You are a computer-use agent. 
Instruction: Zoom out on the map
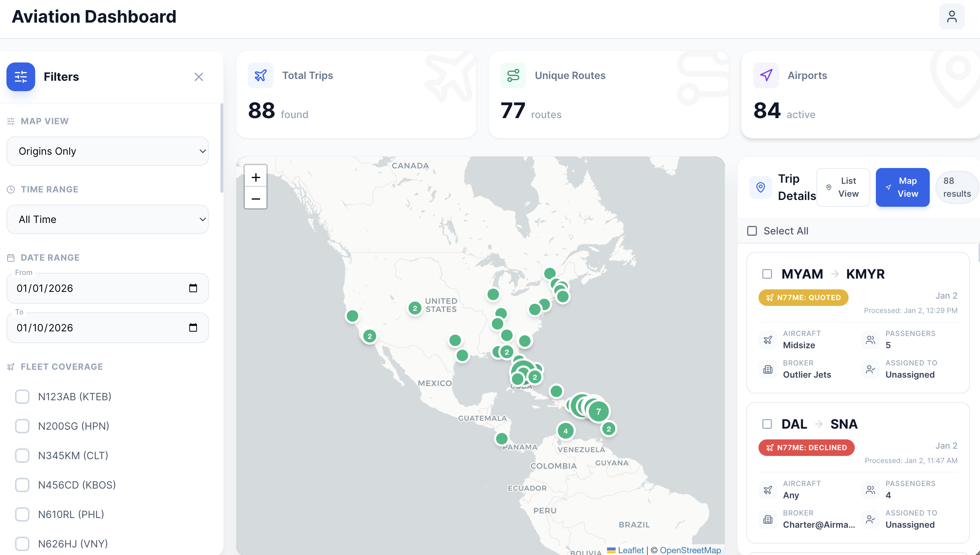pyautogui.click(x=255, y=198)
